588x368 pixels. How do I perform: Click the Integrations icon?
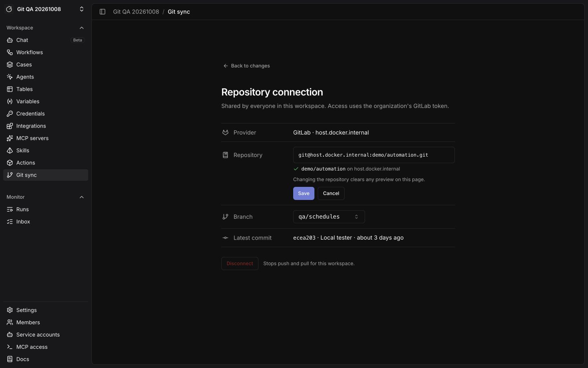pos(10,126)
